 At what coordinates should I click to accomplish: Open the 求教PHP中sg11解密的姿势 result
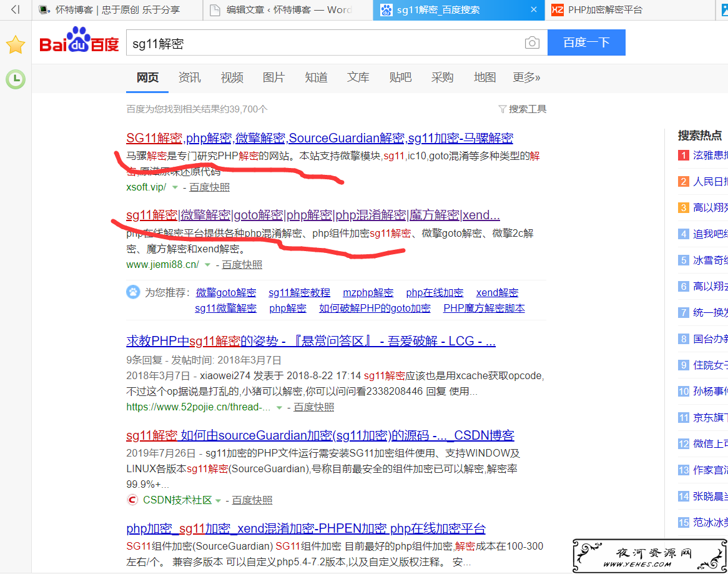tap(310, 341)
